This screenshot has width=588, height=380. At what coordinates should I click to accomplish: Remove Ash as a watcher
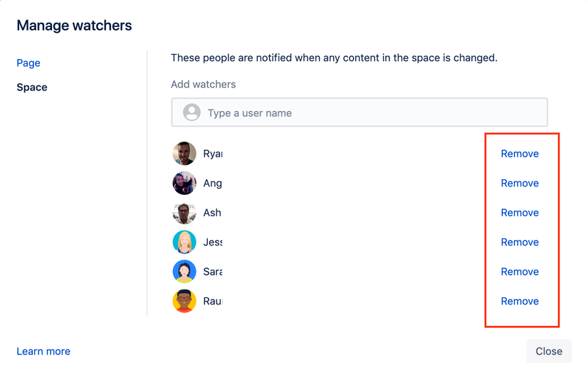click(x=520, y=213)
